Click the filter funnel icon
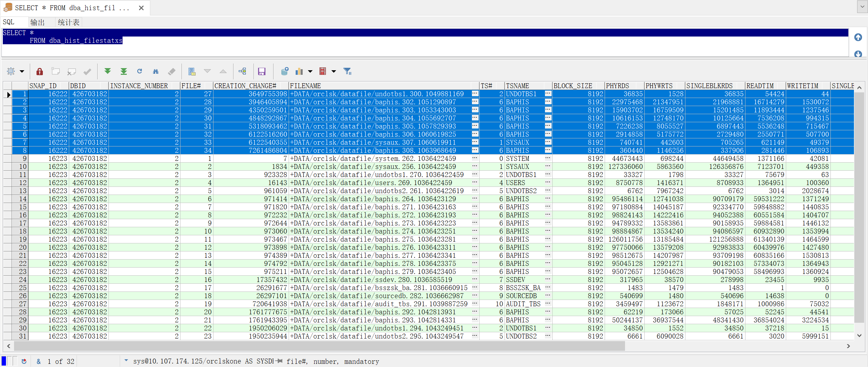Image resolution: width=868 pixels, height=367 pixels. pyautogui.click(x=347, y=71)
